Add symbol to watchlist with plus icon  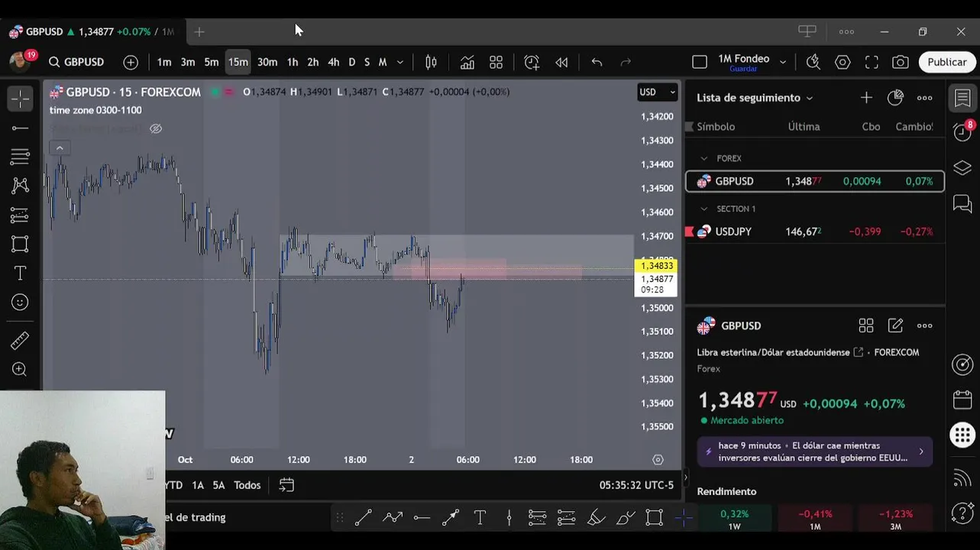pos(866,98)
